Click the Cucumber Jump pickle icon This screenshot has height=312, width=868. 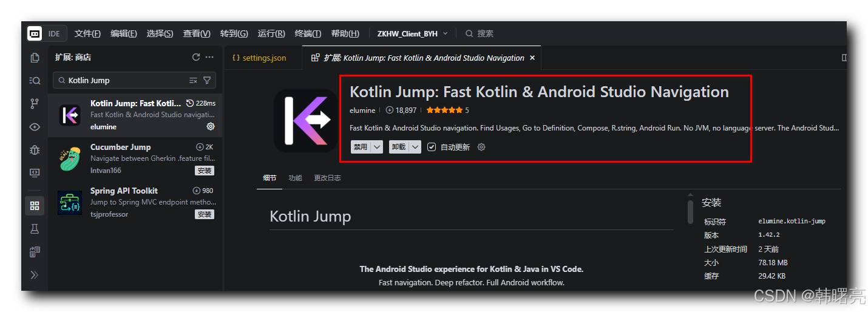pyautogui.click(x=70, y=158)
